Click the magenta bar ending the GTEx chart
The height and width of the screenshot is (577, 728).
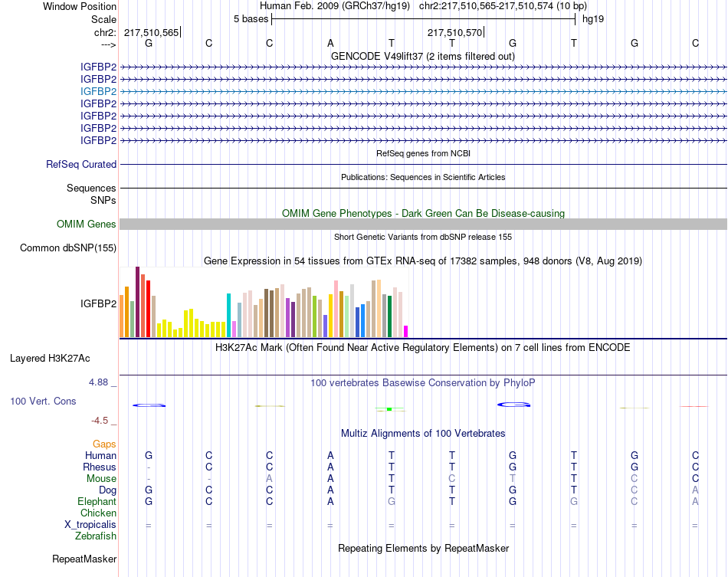coord(406,332)
